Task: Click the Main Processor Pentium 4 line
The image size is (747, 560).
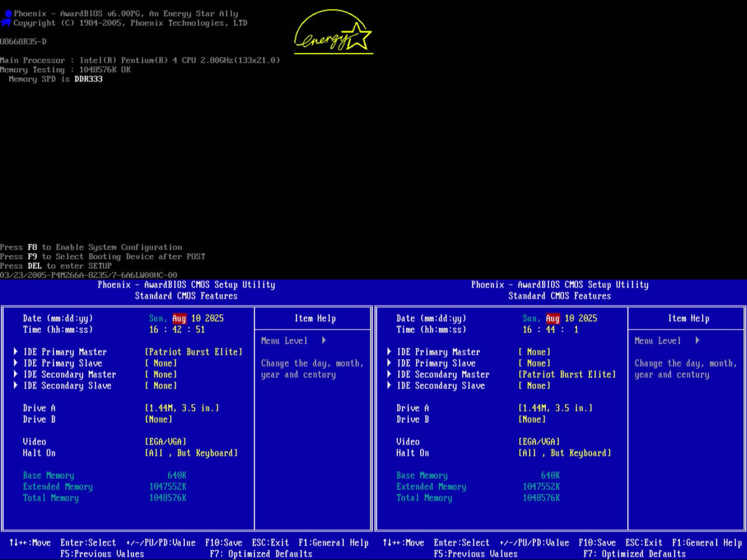Action: coord(140,60)
